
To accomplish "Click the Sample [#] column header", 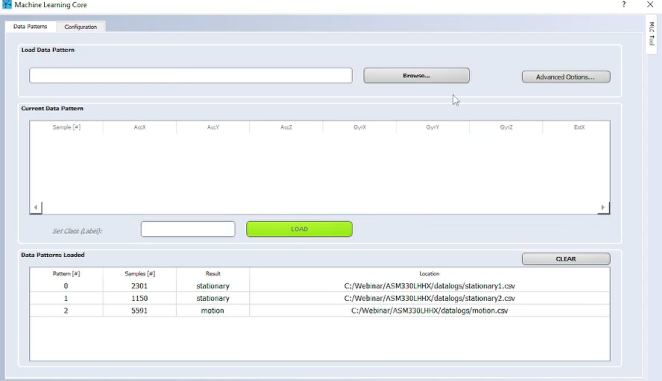I will [x=66, y=127].
